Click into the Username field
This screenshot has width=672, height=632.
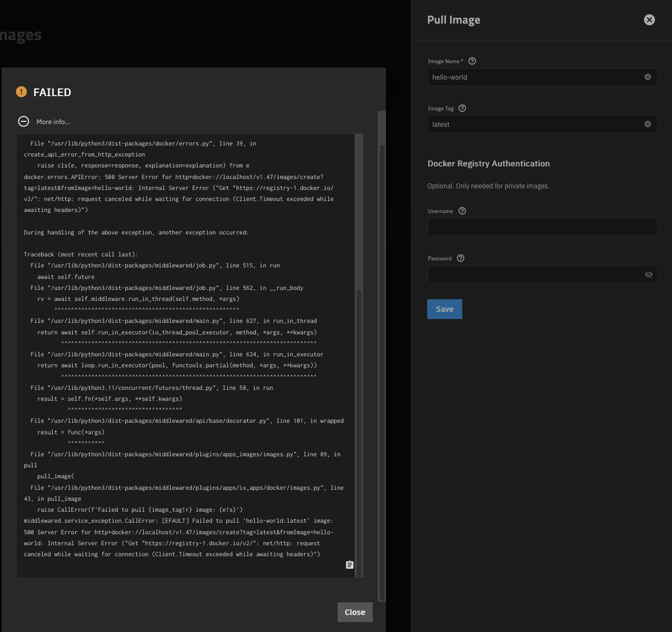(x=542, y=227)
